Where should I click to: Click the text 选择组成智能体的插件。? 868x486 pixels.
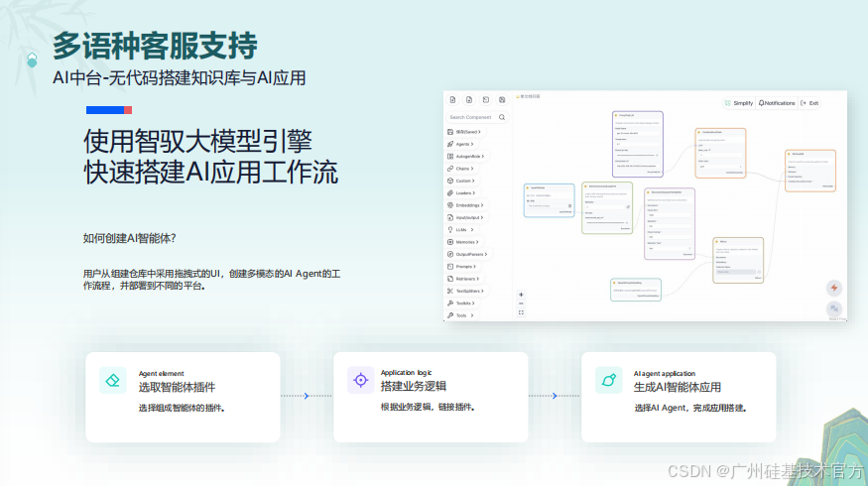[182, 408]
